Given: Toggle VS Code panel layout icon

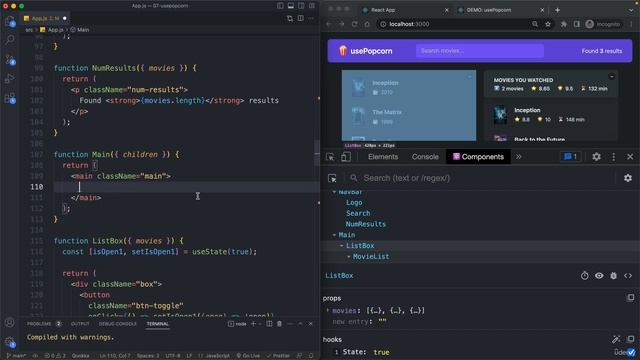Looking at the screenshot, I should 291,6.
